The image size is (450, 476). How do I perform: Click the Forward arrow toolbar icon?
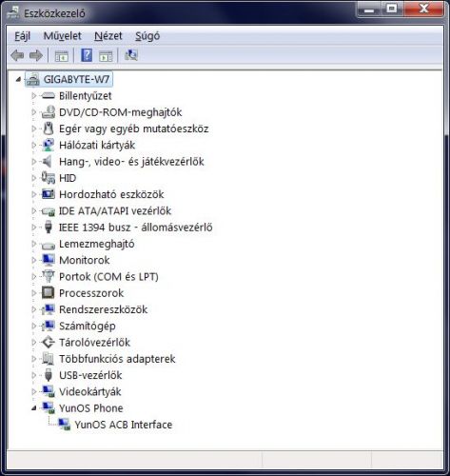click(36, 55)
